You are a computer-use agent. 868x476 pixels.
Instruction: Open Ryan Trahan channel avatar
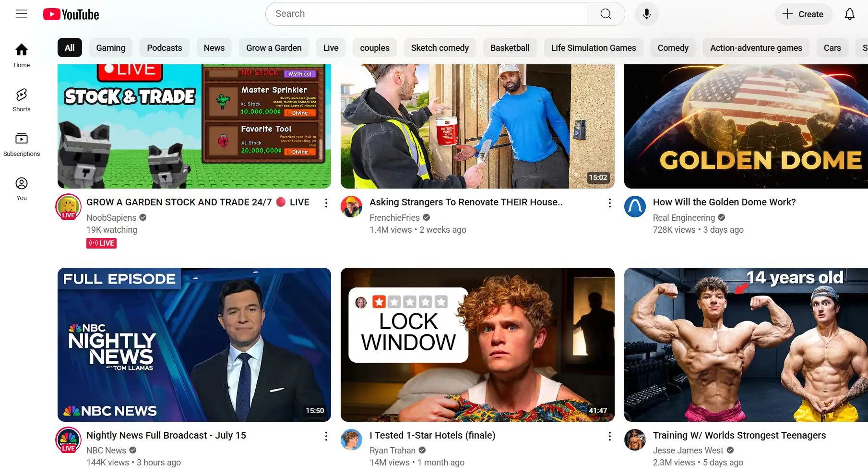(x=352, y=440)
